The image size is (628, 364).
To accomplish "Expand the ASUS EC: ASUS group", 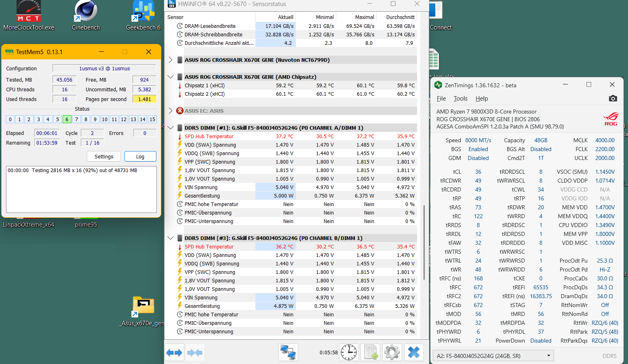I will 171,111.
